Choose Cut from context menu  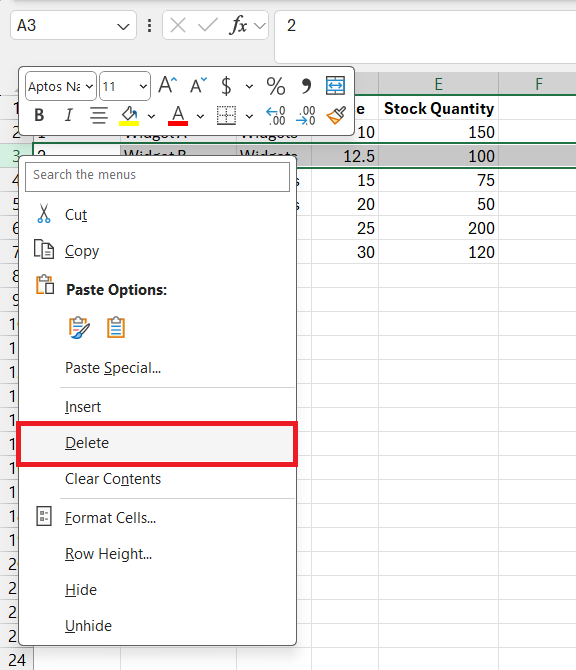click(x=157, y=214)
